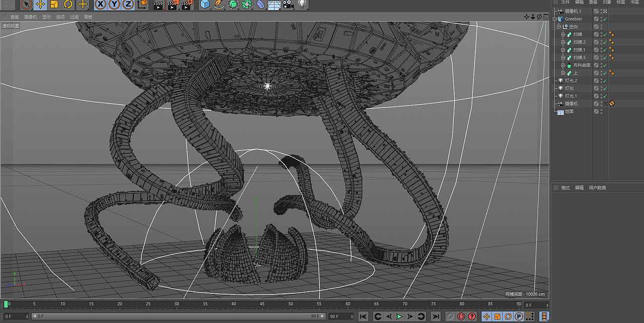Image resolution: width=644 pixels, height=323 pixels.
Task: Record active objects keyframe button
Action: pos(450,316)
